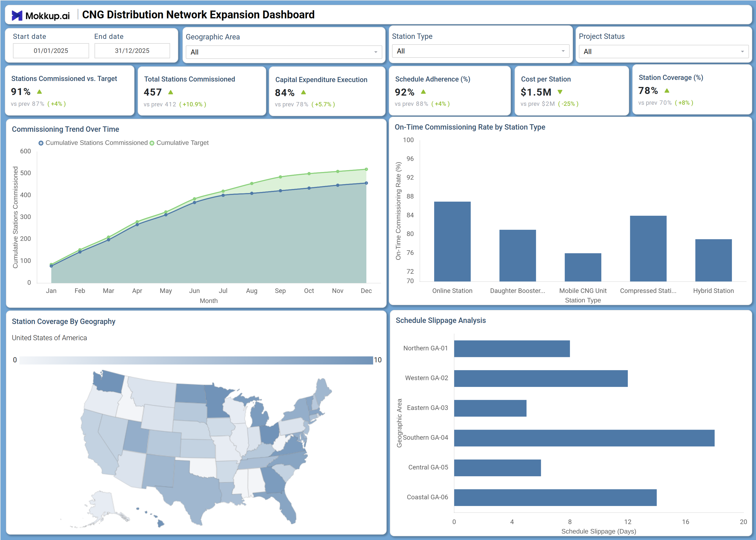The image size is (756, 540).
Task: Click On-Time Commissioning Rate by Station Type heading
Action: click(470, 127)
